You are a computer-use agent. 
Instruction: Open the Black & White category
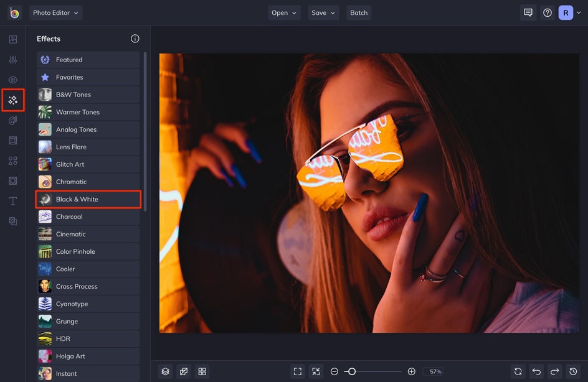click(88, 199)
